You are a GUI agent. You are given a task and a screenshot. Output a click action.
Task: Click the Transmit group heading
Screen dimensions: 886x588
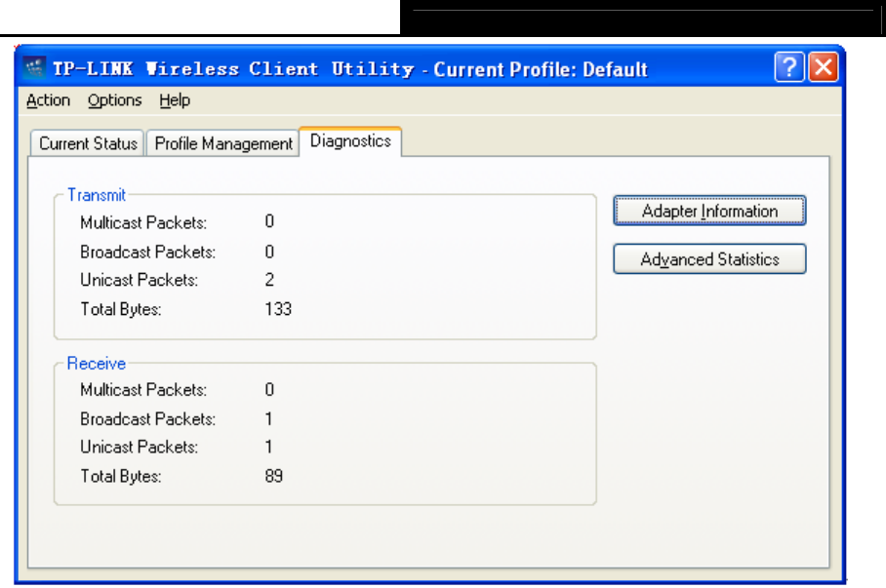97,195
